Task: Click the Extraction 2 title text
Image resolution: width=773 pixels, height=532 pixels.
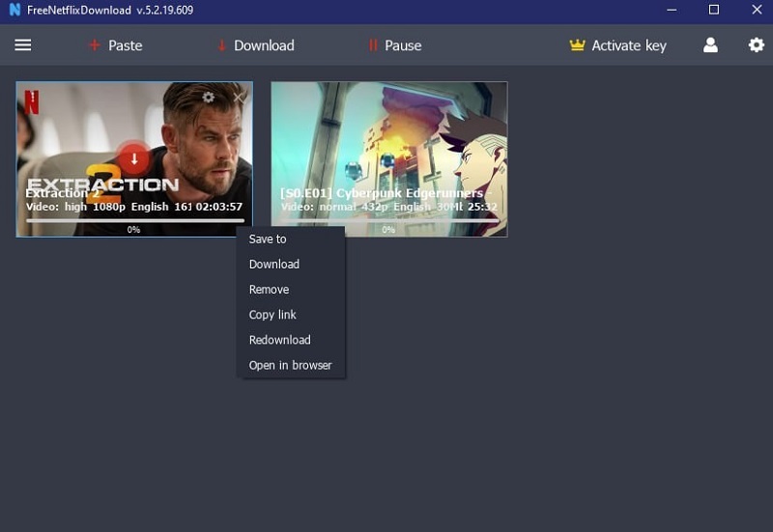Action: [62, 193]
